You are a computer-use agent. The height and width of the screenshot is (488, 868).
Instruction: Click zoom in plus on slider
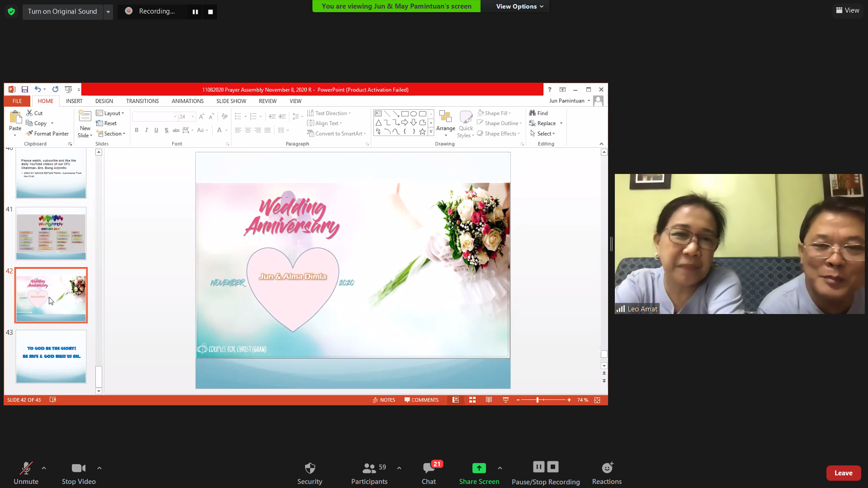coord(569,400)
